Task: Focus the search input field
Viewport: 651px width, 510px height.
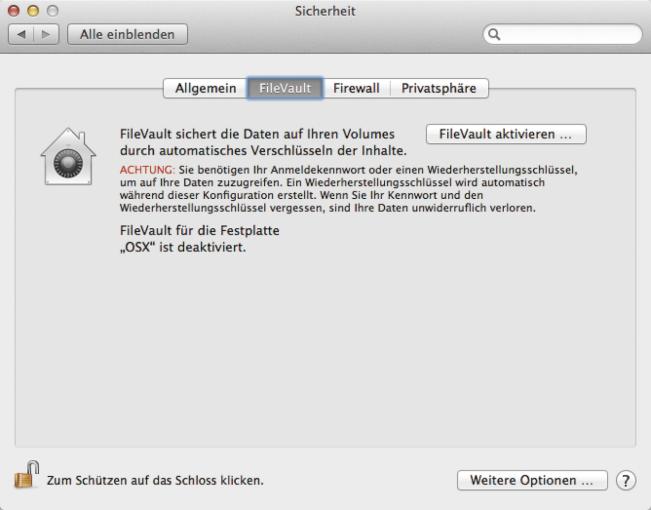Action: [563, 34]
